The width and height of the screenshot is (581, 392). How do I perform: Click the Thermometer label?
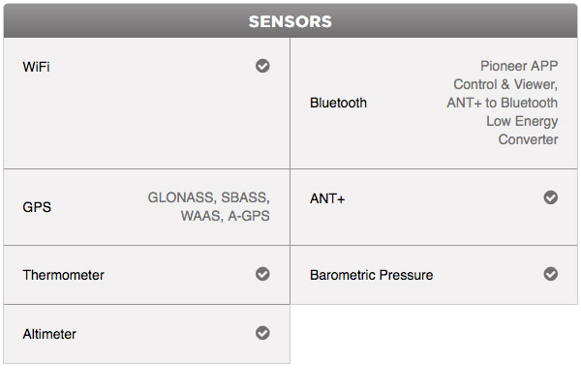pos(63,275)
